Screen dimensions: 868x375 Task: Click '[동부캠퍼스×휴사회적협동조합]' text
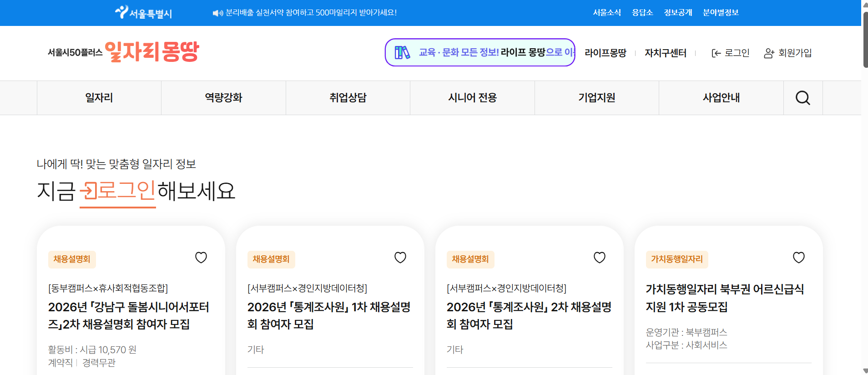point(108,289)
